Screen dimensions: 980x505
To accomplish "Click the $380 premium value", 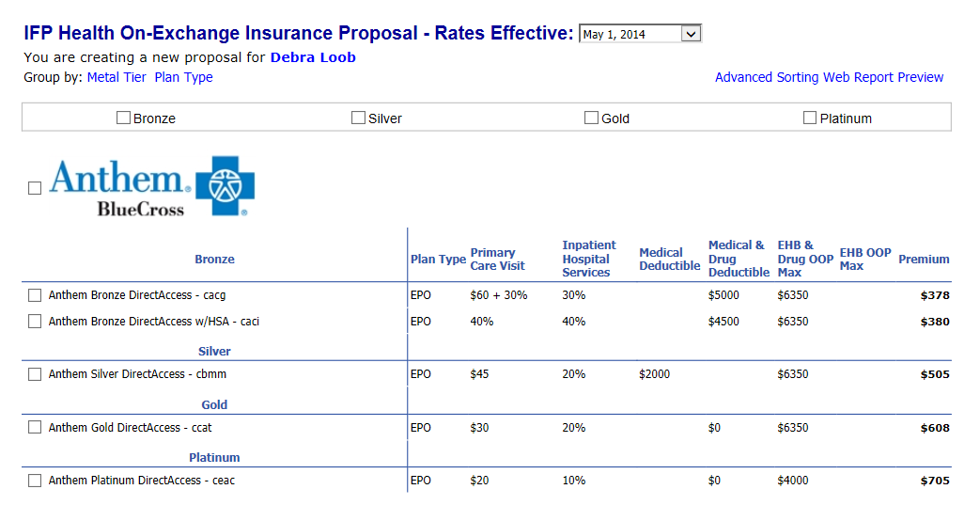I will (935, 322).
